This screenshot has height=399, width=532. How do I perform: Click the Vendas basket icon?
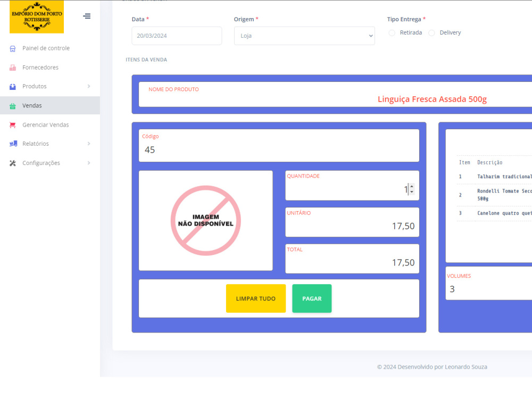point(13,106)
